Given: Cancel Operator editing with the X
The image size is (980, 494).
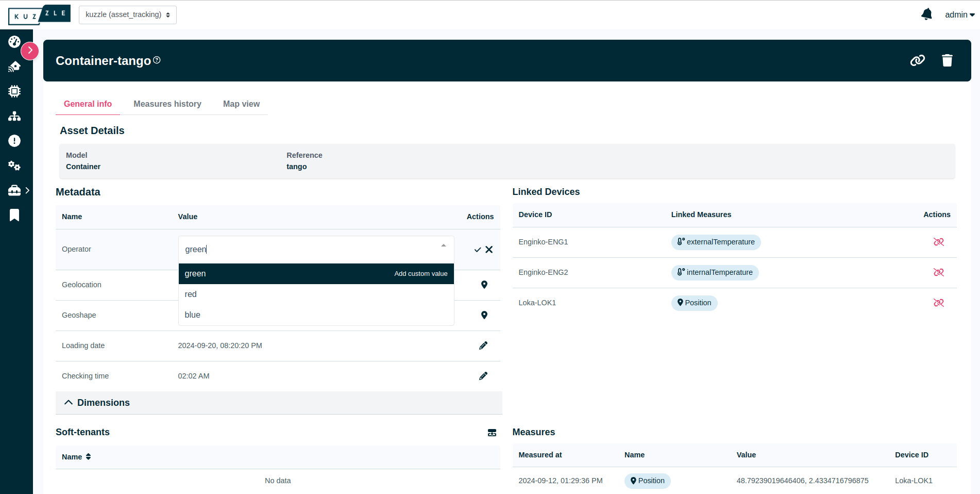Looking at the screenshot, I should point(489,250).
